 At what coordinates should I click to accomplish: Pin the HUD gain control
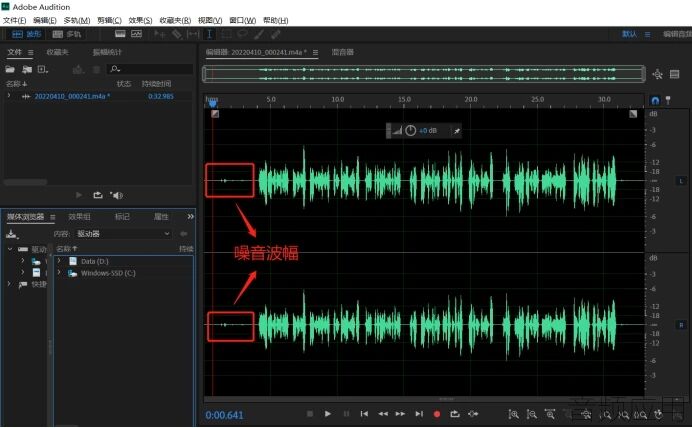click(457, 131)
